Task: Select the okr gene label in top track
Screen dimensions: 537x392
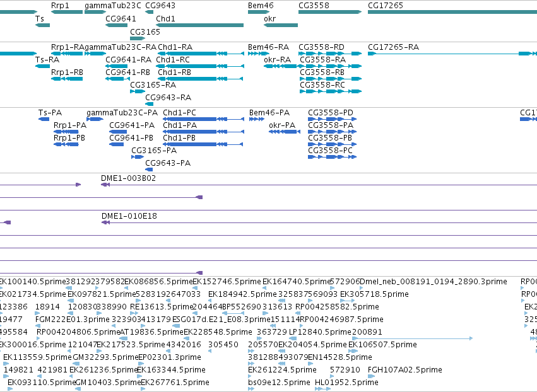Action: click(x=270, y=18)
